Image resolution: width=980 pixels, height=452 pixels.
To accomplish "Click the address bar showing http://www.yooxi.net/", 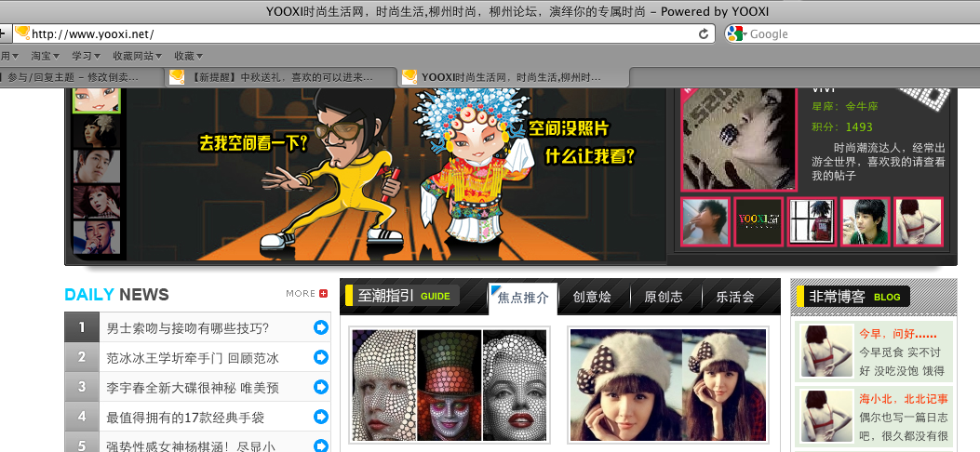I will click(x=363, y=33).
